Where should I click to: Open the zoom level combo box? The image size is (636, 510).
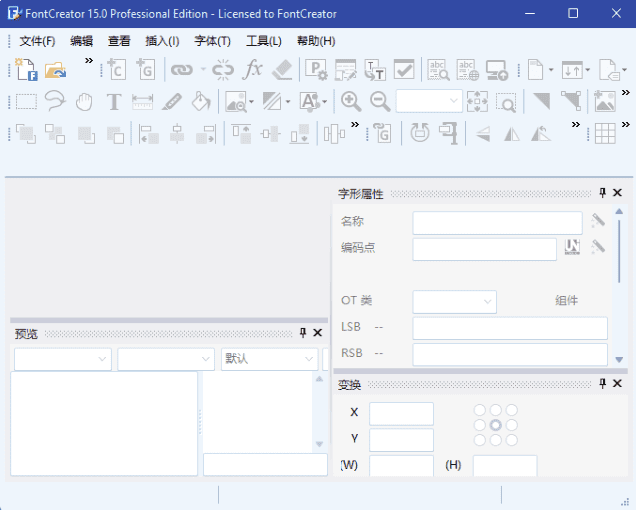tap(429, 101)
